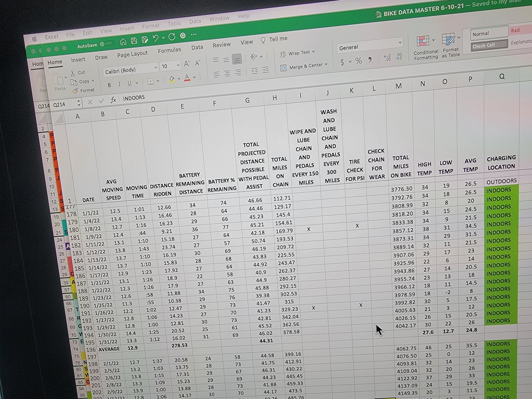This screenshot has width=532, height=399.
Task: Click the Borders icon
Action: [151, 81]
